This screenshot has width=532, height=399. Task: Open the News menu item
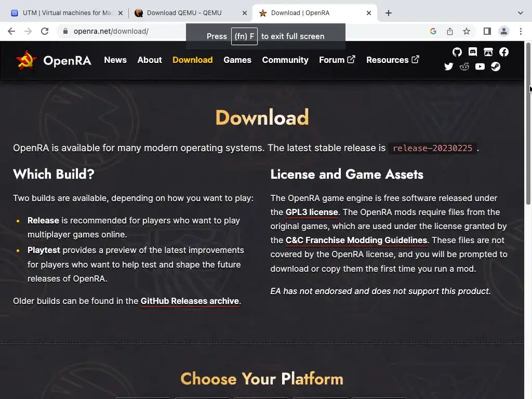(115, 60)
